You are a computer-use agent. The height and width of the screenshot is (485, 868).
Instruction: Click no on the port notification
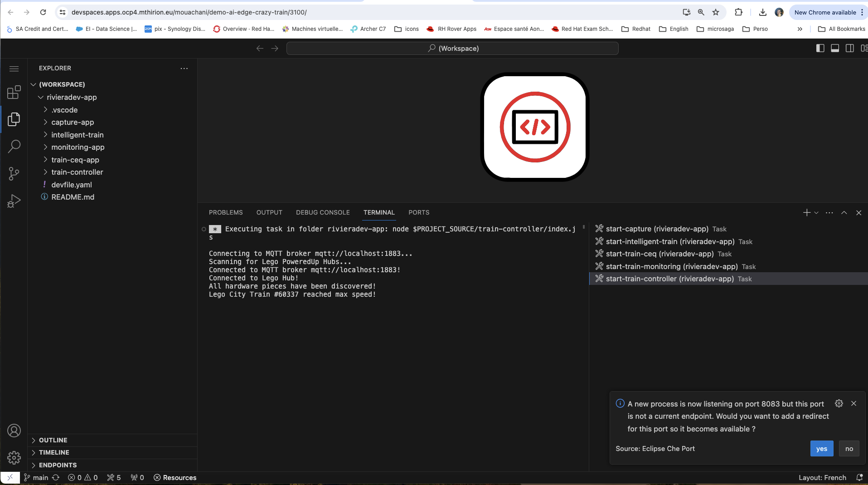pos(849,449)
